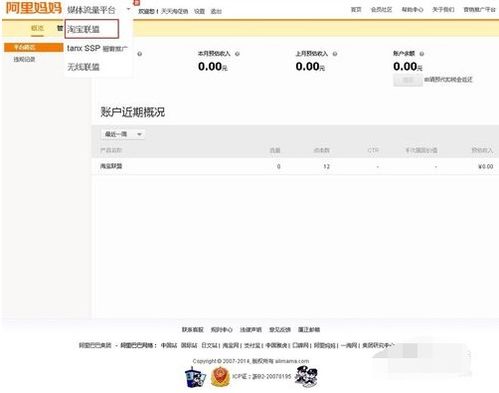Open the 最近一周 date range dropdown
The image size is (499, 393).
123,134
